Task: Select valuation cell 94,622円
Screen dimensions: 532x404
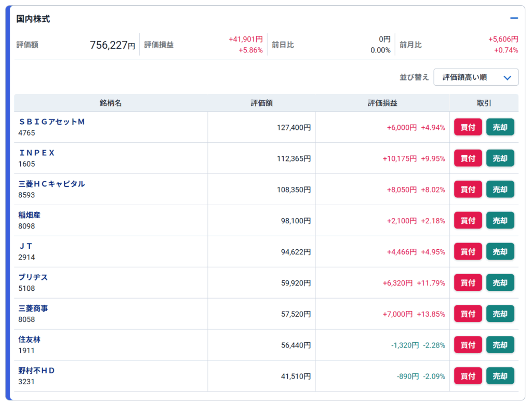Action: 296,252
